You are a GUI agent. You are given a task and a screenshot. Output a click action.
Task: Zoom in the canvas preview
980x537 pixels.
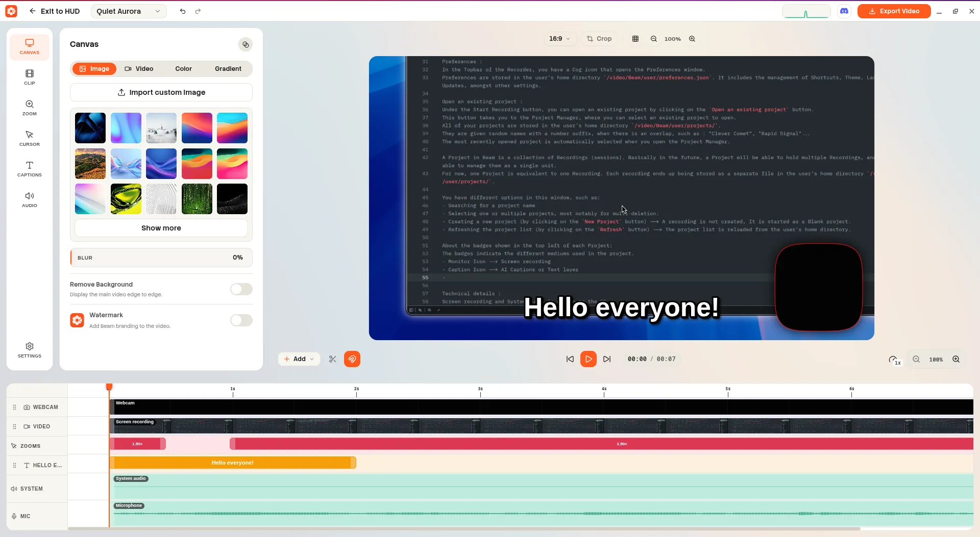point(692,39)
